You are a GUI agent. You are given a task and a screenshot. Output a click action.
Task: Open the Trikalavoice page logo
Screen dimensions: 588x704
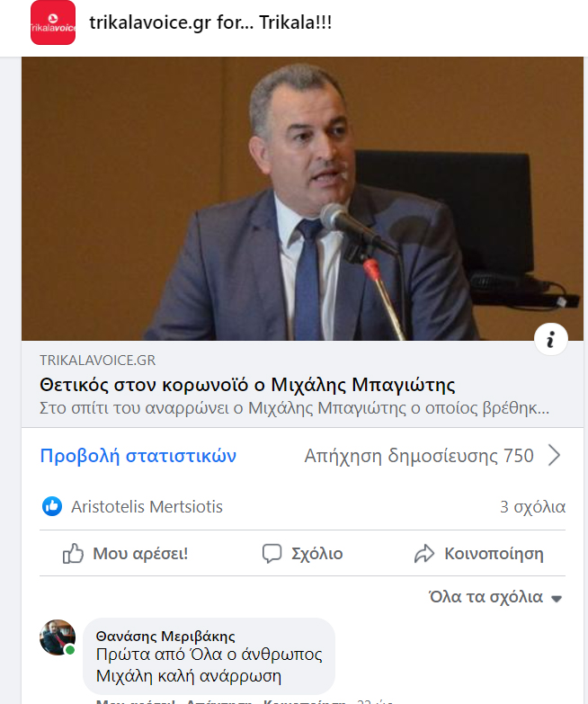(53, 22)
